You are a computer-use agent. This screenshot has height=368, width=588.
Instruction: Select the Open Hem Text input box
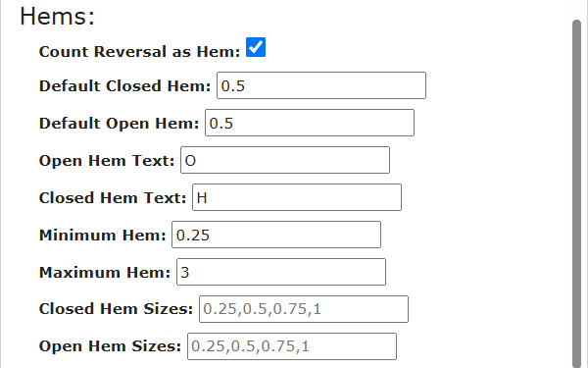click(x=285, y=160)
